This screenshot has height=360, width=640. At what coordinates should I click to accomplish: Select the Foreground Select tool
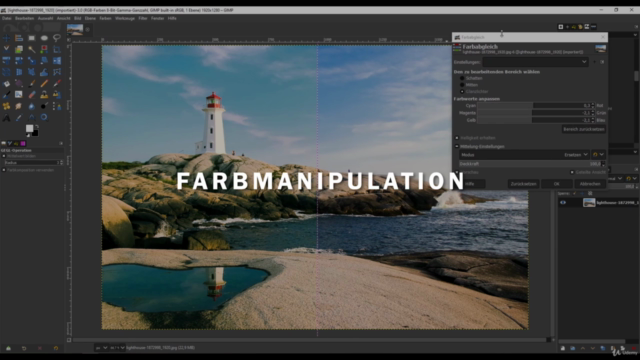pos(19,49)
